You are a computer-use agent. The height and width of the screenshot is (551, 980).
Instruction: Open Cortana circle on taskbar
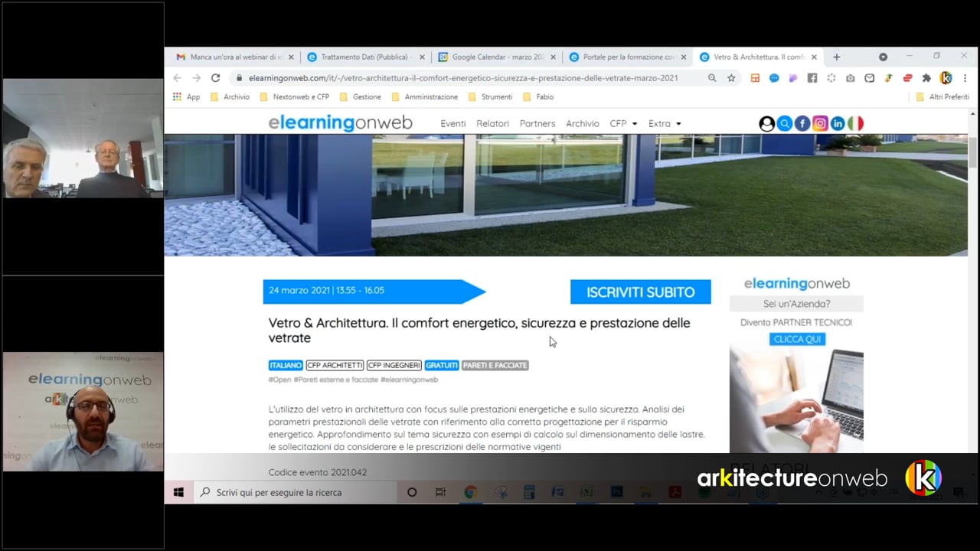click(412, 493)
